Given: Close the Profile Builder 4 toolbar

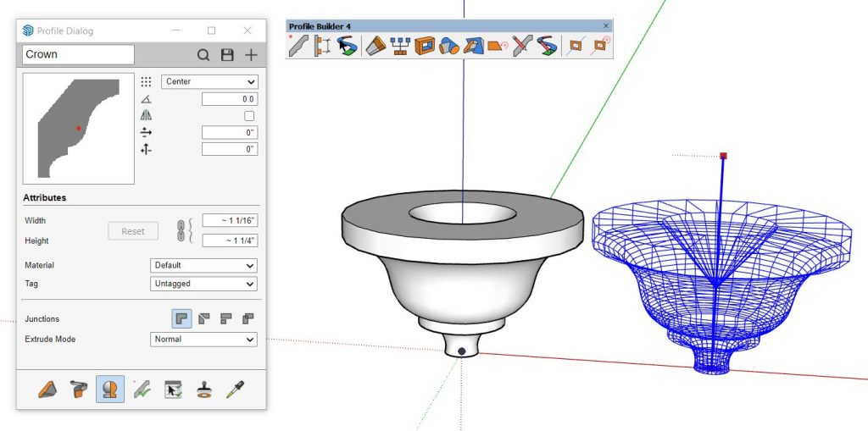Looking at the screenshot, I should (606, 26).
